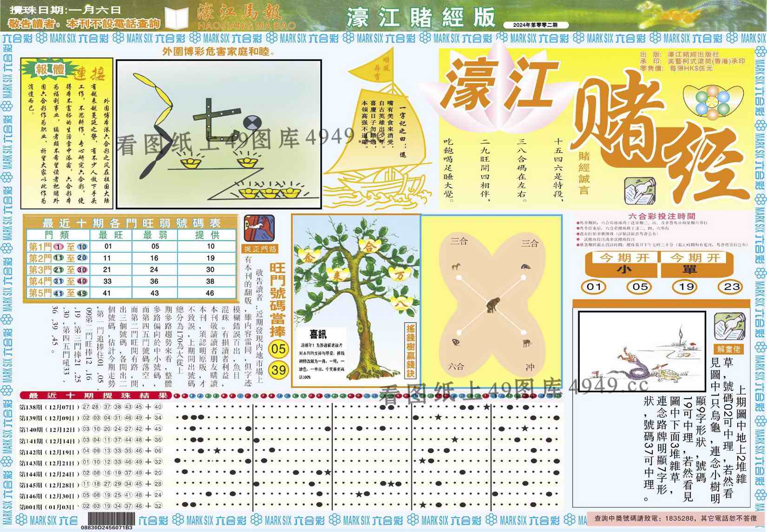Select the yellow number 05 ball

coord(278,348)
